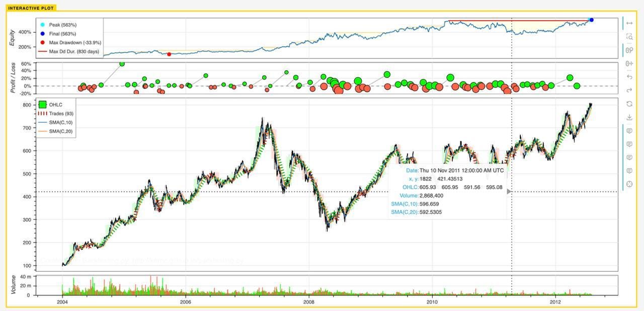The width and height of the screenshot is (644, 311).
Task: Click the Equity axis label
Action: coord(14,38)
